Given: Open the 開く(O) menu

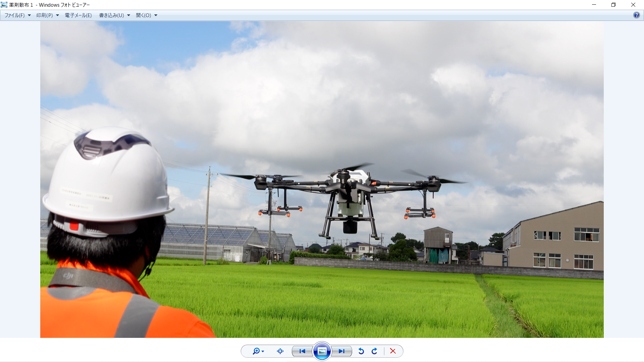Looking at the screenshot, I should click(144, 15).
